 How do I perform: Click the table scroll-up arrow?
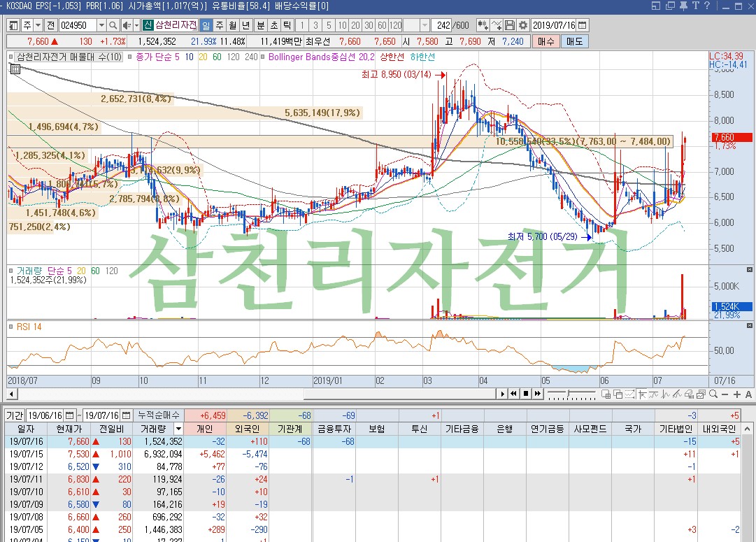[748, 429]
